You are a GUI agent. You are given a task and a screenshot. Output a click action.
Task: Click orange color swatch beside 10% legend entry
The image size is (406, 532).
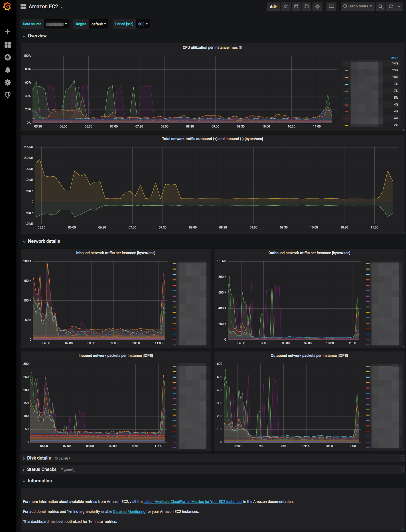coord(347,78)
